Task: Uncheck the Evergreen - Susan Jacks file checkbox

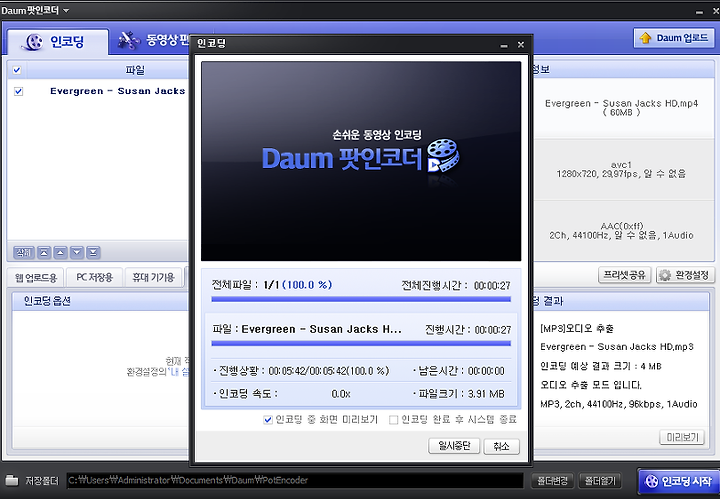Action: point(18,91)
